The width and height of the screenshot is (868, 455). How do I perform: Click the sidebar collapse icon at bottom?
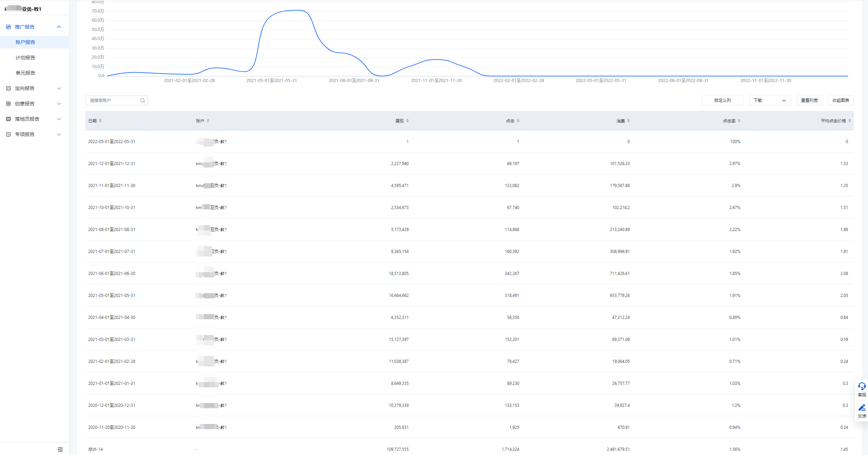[x=60, y=449]
